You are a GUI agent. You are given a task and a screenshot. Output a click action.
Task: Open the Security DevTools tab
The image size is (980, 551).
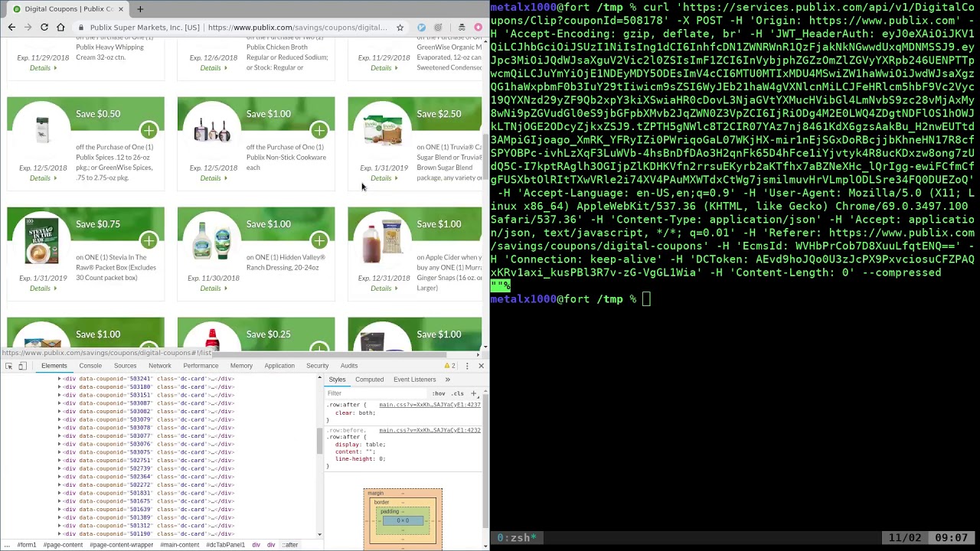(x=317, y=366)
